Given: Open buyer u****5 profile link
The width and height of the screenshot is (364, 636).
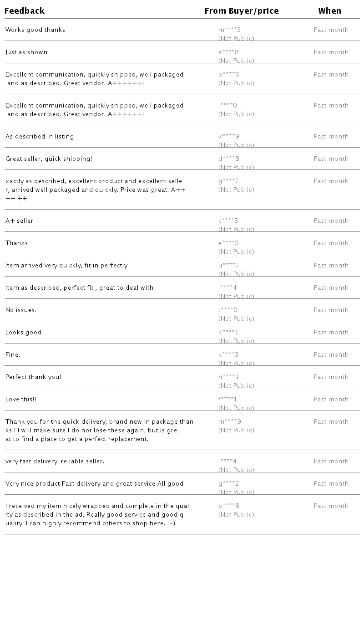Looking at the screenshot, I should click(228, 266).
